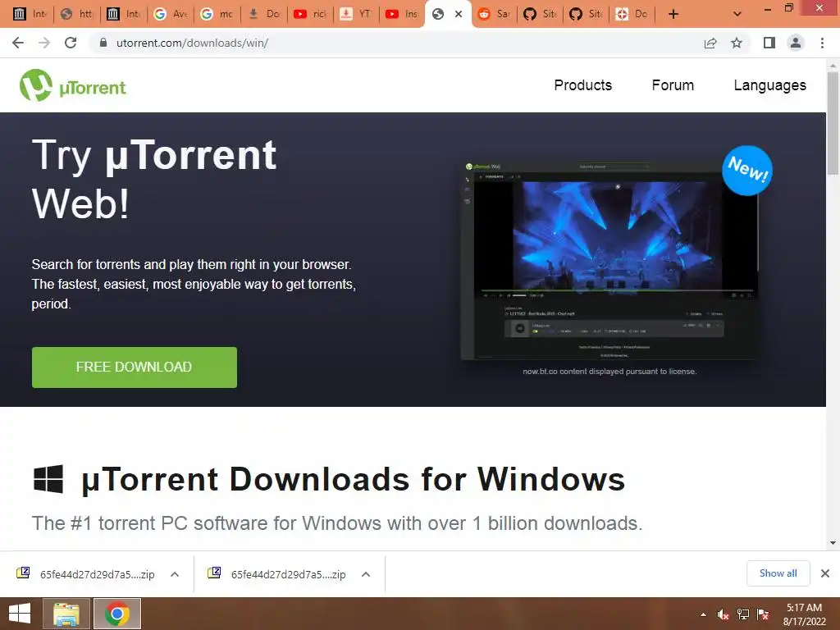Click the µTorrent logo in the header

coord(73,85)
